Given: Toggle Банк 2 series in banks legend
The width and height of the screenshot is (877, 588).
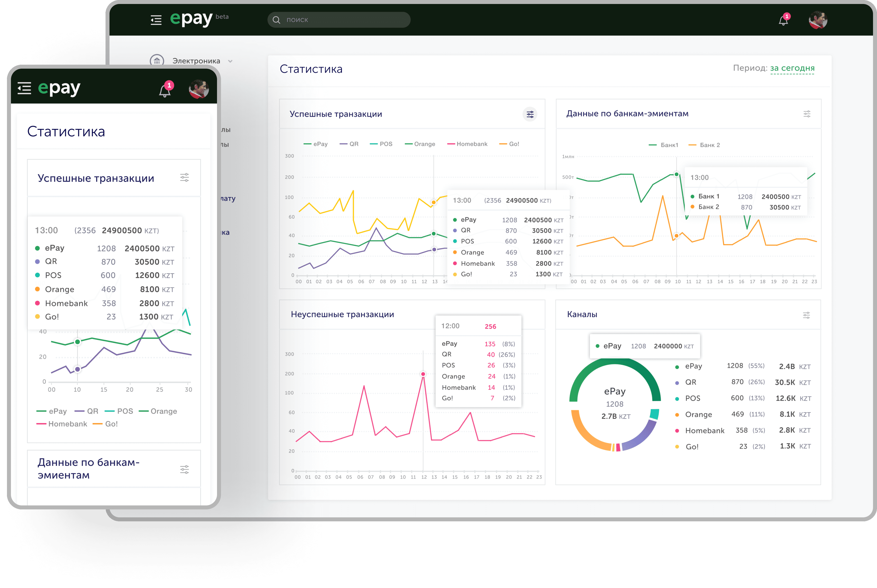Looking at the screenshot, I should [x=705, y=145].
